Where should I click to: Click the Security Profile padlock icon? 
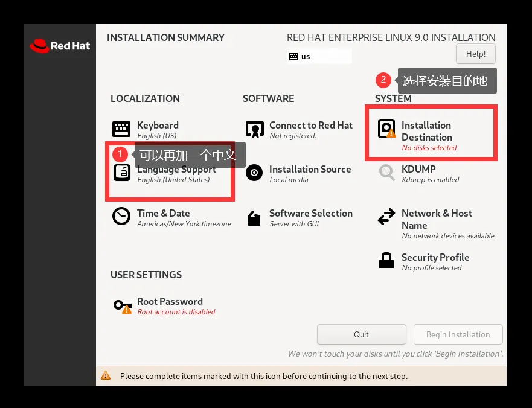click(x=386, y=261)
